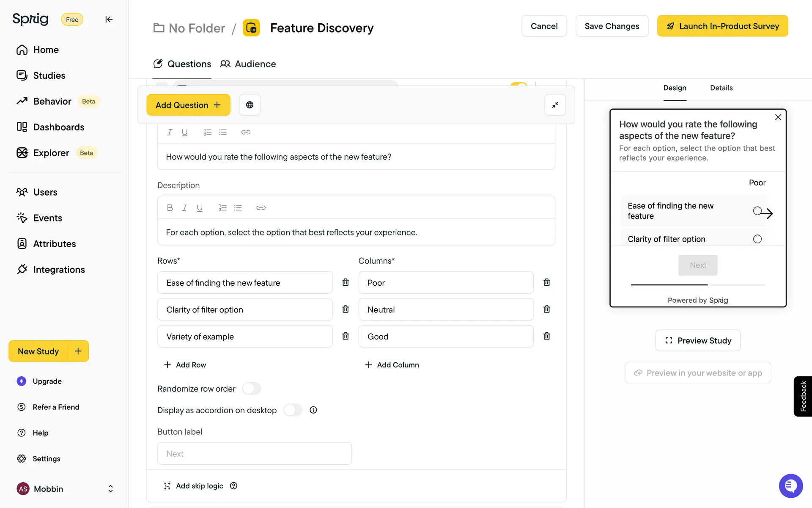
Task: Click the globe language icon
Action: click(x=250, y=105)
